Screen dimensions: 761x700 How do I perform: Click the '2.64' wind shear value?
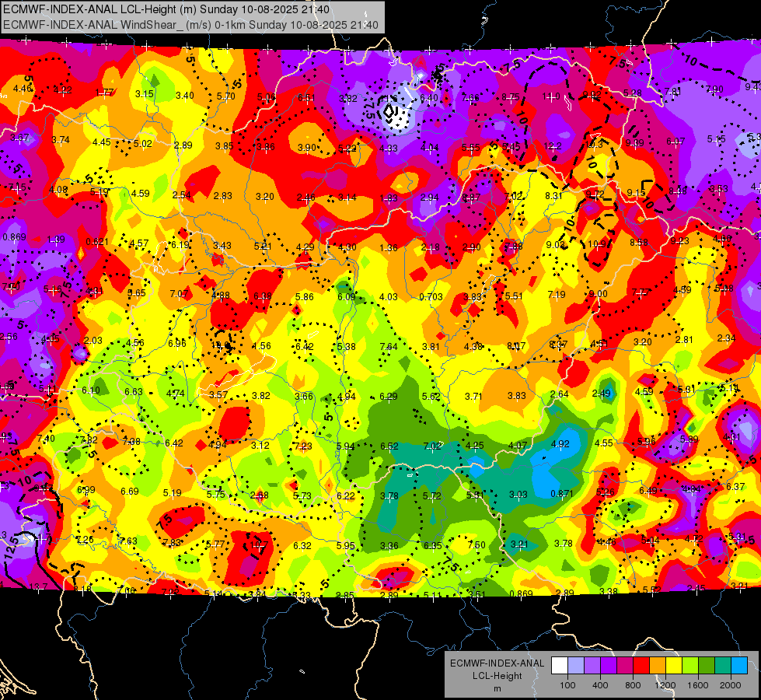(x=559, y=394)
